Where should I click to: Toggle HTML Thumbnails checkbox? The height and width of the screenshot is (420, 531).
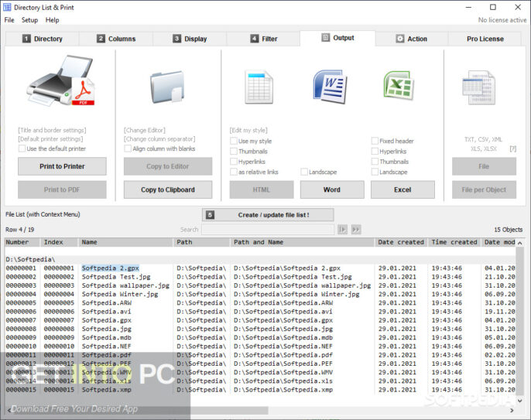point(233,151)
